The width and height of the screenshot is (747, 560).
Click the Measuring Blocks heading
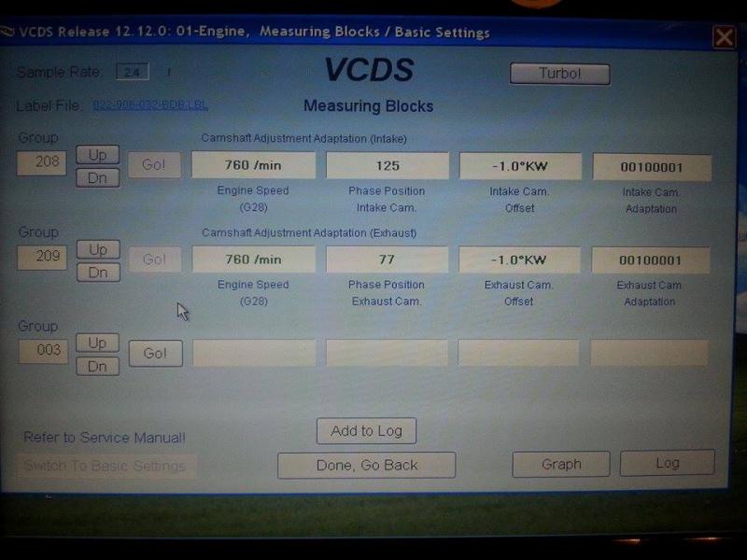pyautogui.click(x=369, y=106)
